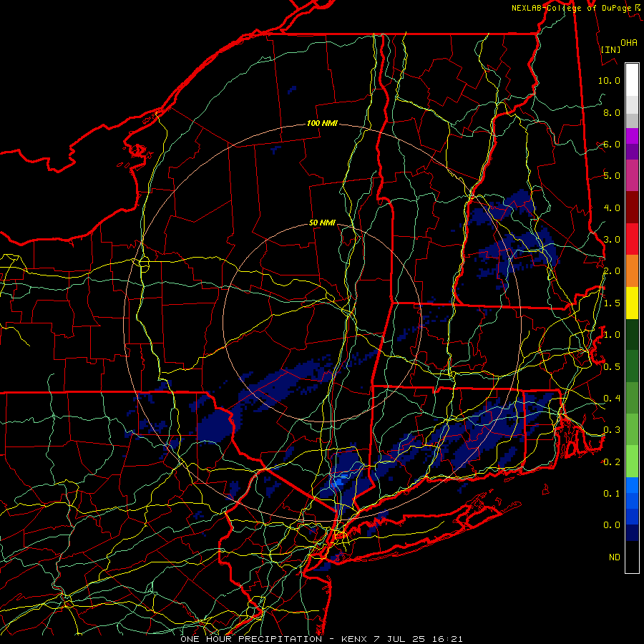Select the "0.1" legend value

[x=612, y=493]
